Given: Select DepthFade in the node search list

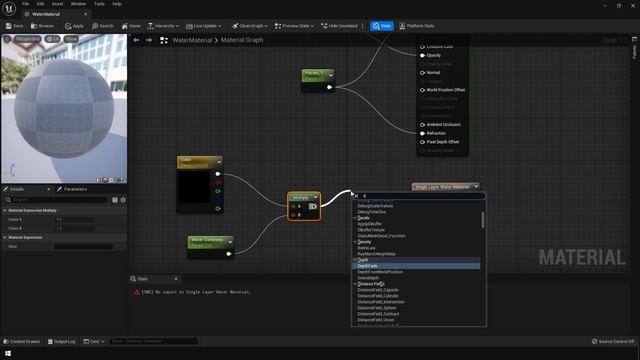Looking at the screenshot, I should 416,266.
